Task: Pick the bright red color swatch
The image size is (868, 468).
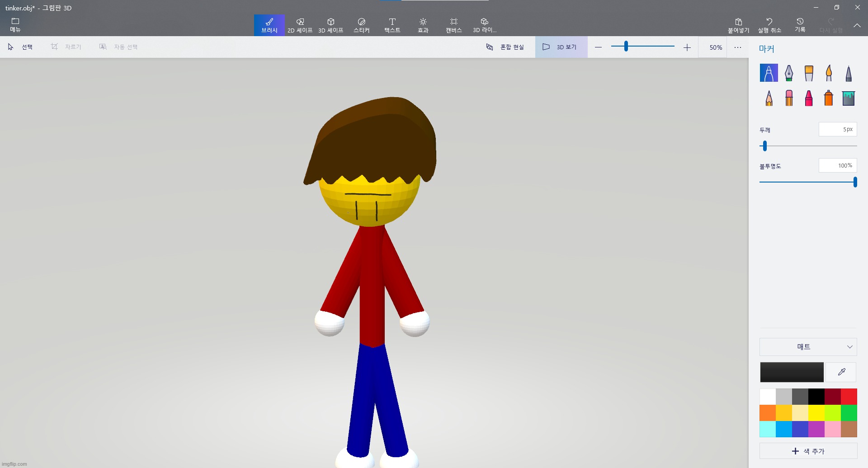Action: pyautogui.click(x=849, y=397)
